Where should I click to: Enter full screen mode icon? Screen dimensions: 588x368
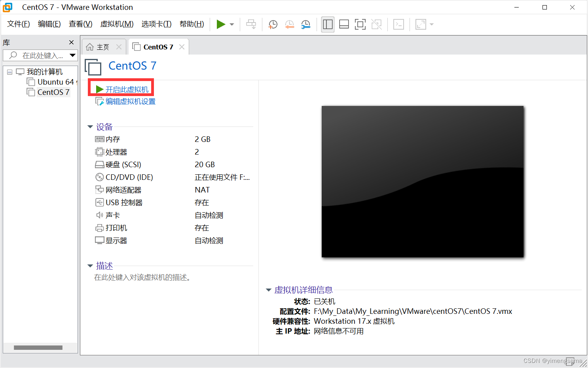tap(360, 25)
